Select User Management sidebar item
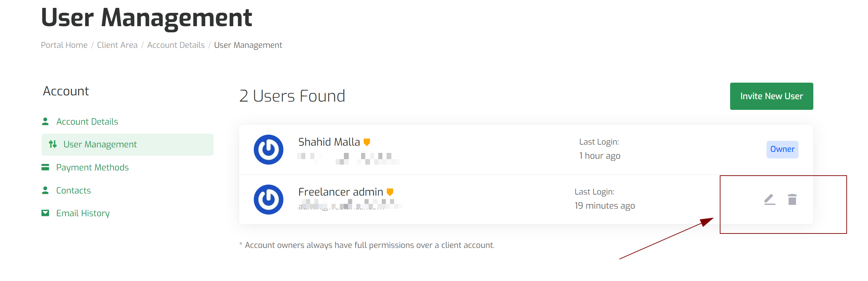Screen dimensions: 868x281 128,145
